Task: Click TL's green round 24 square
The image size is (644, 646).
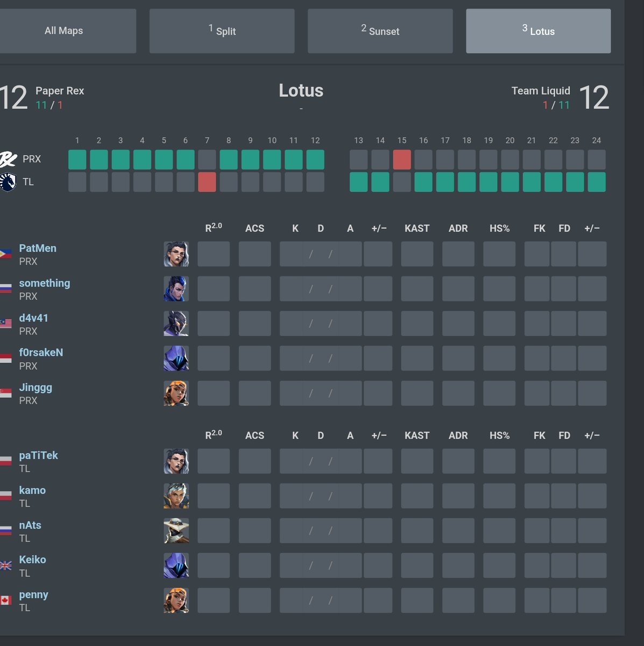Action: click(597, 182)
